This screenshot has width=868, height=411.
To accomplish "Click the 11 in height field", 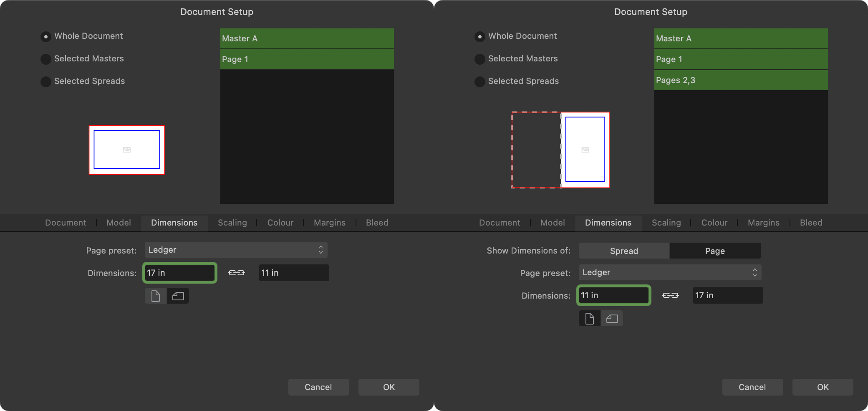I will (x=293, y=272).
